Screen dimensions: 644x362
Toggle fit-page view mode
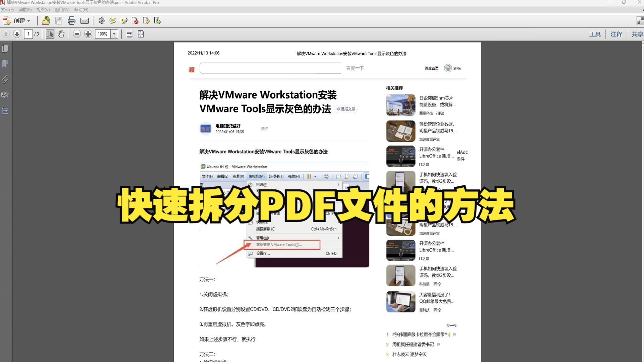tap(141, 34)
